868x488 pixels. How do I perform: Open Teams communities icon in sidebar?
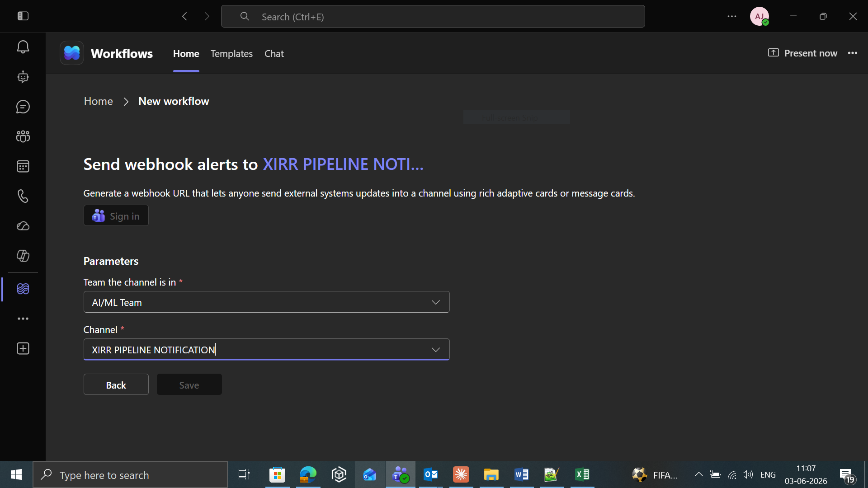[x=23, y=136]
